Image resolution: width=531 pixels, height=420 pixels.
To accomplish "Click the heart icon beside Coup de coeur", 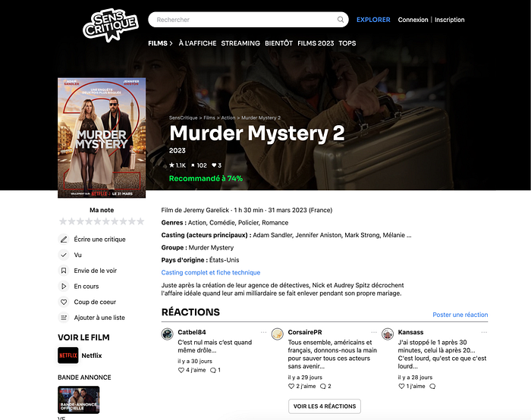I will pos(64,302).
